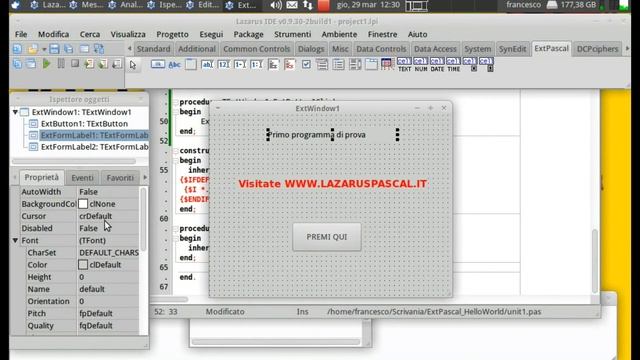Screen dimensions: 640x360
Task: Edit the Disabled False value
Action: coord(108,228)
